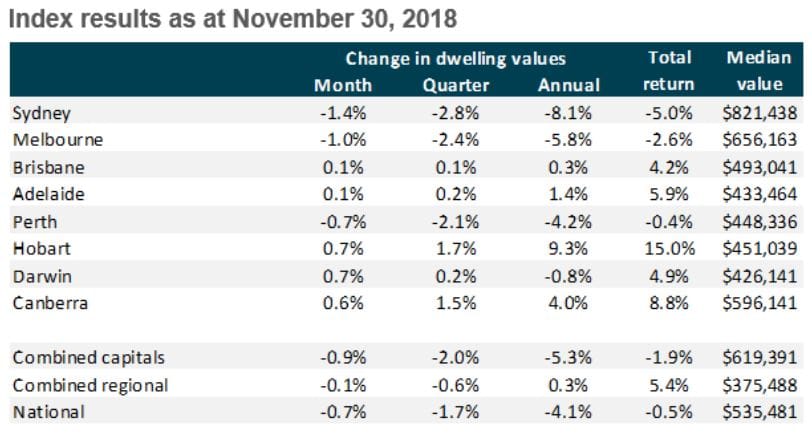
Task: Click the 'Sydney' row label
Action: [x=38, y=113]
